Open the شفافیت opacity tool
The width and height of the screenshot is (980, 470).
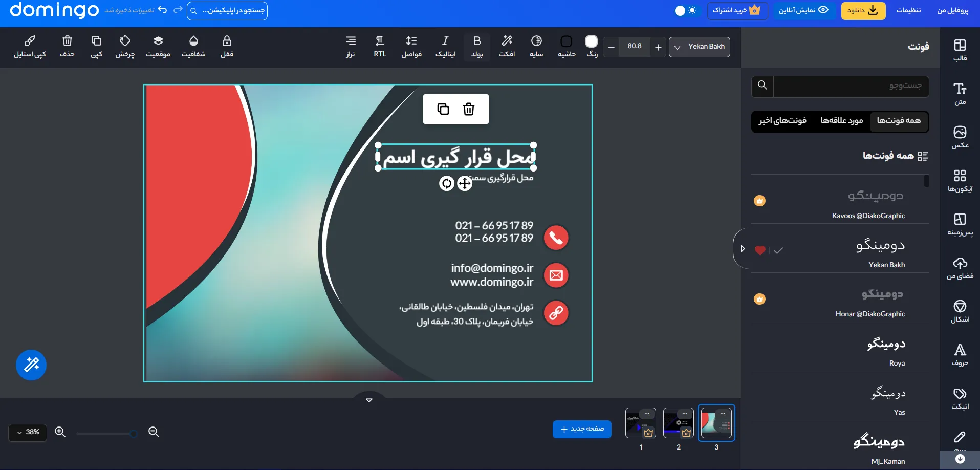coord(193,47)
